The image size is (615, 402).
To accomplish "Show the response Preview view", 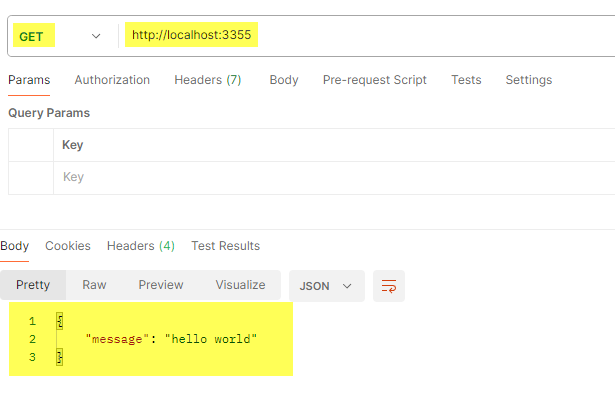I will tap(161, 285).
